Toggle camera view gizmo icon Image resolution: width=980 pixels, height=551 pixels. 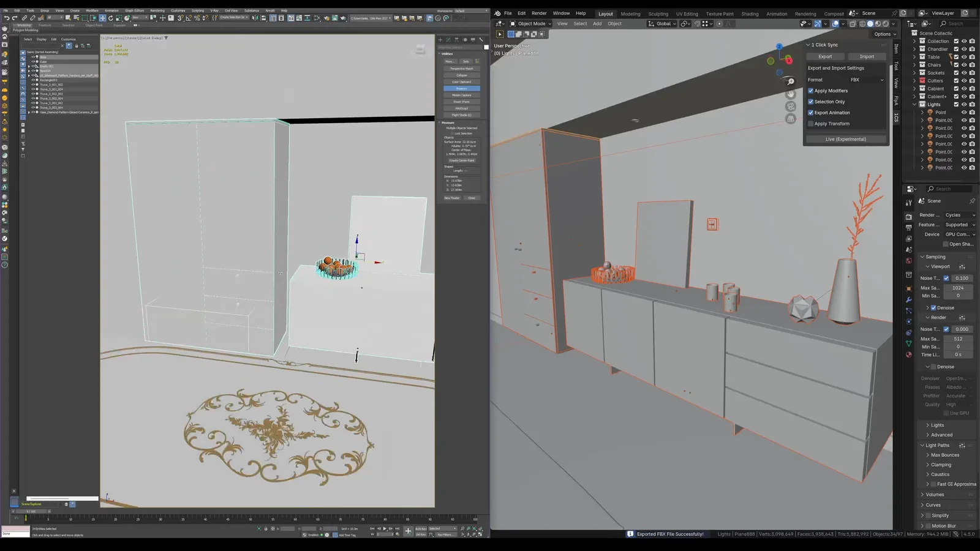791,106
